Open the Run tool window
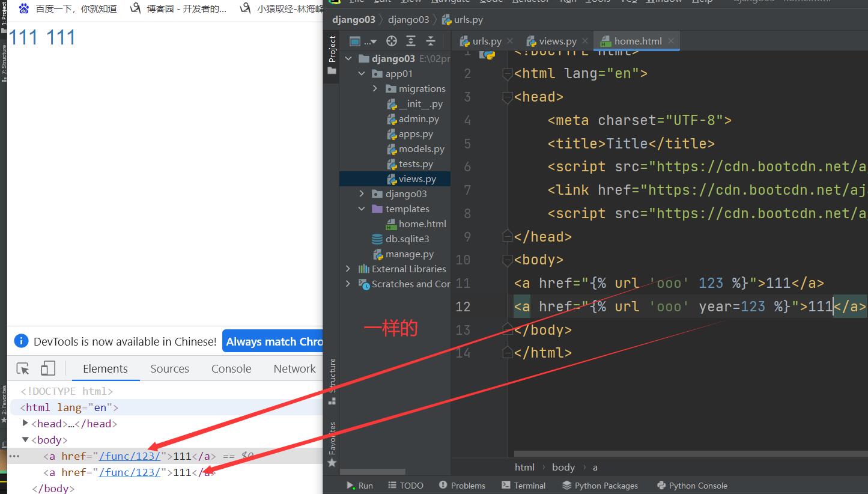868x494 pixels. pyautogui.click(x=359, y=486)
